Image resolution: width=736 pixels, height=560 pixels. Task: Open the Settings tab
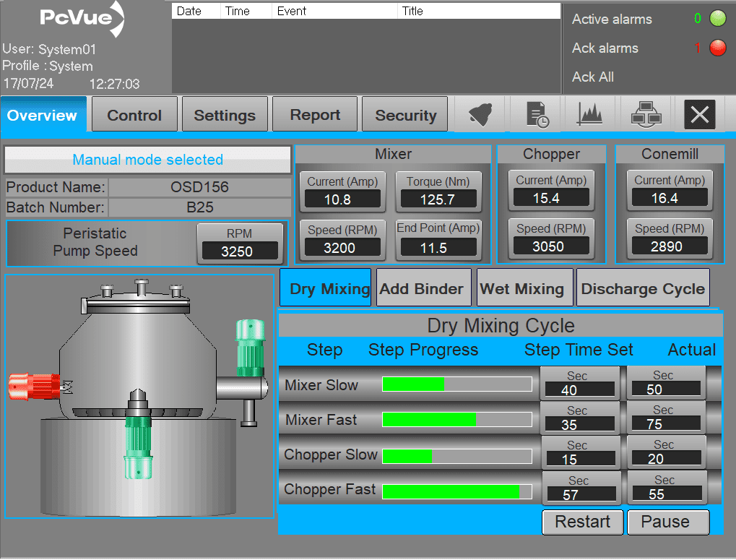225,116
